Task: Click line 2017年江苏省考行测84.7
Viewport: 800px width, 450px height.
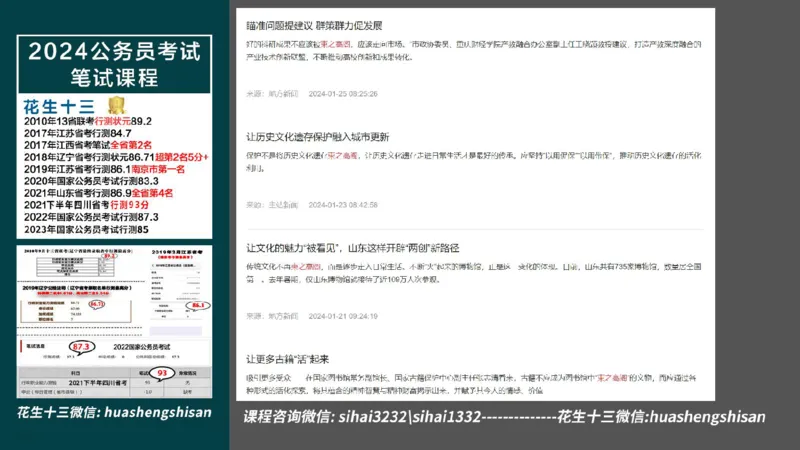Action: pos(78,133)
